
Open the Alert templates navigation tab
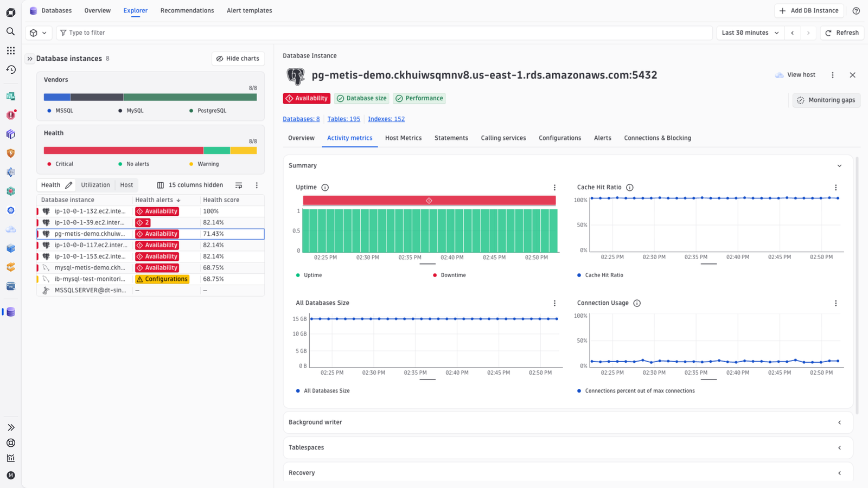click(x=250, y=11)
